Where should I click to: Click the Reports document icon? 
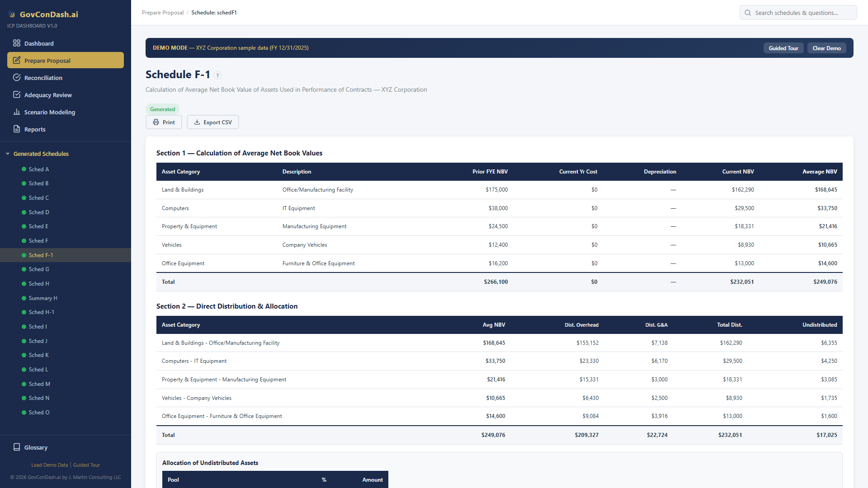coord(17,129)
